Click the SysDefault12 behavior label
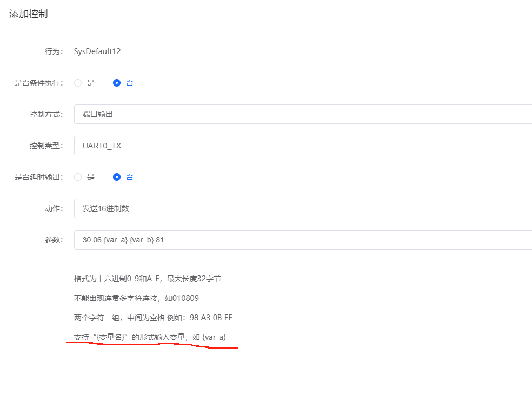The height and width of the screenshot is (407, 532). tap(97, 51)
